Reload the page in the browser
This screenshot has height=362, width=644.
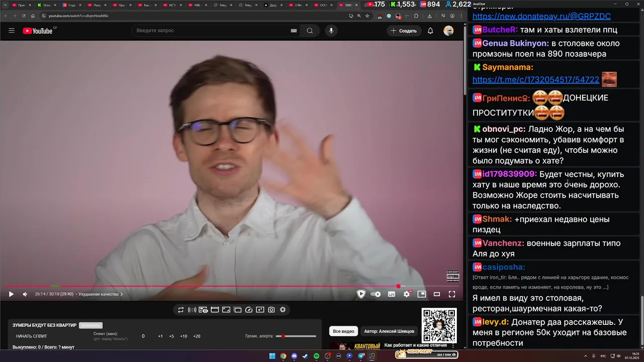(24, 16)
